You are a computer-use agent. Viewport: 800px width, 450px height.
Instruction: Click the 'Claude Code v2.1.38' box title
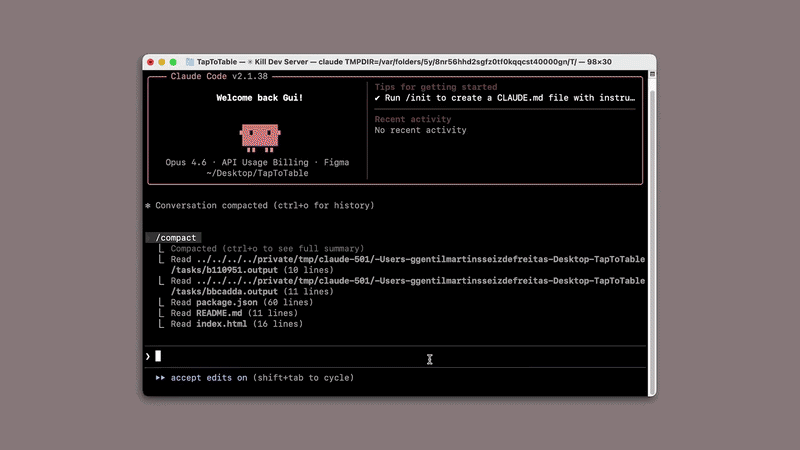pos(219,76)
